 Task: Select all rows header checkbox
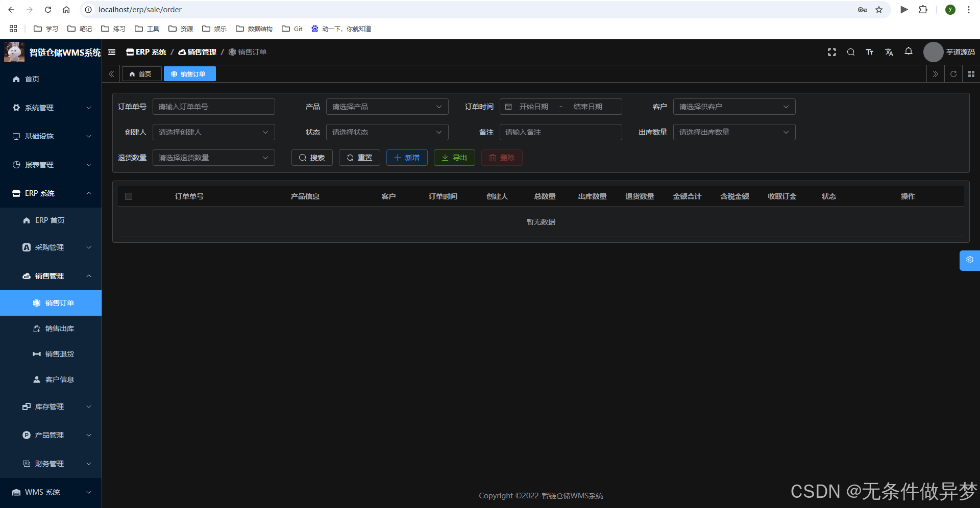[x=129, y=196]
